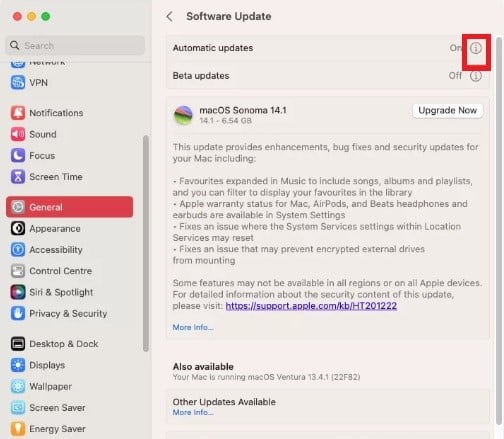Open the support.apple.com HT201222 link
Image resolution: width=504 pixels, height=439 pixels.
point(311,306)
